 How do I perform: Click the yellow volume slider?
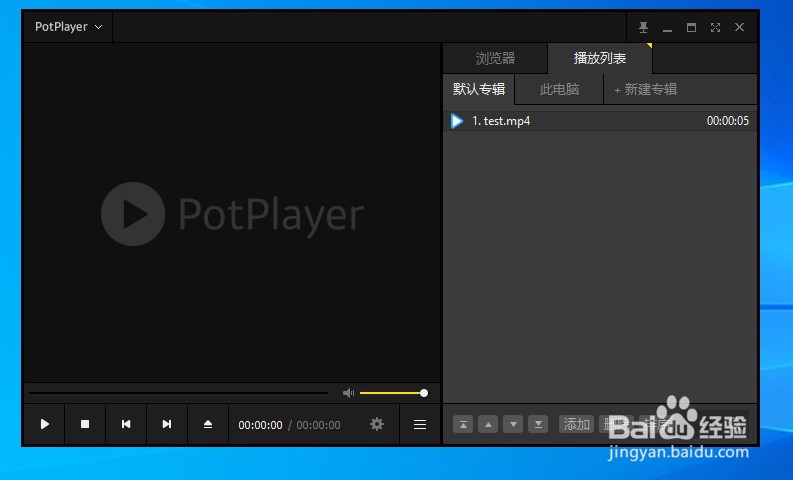coord(393,393)
